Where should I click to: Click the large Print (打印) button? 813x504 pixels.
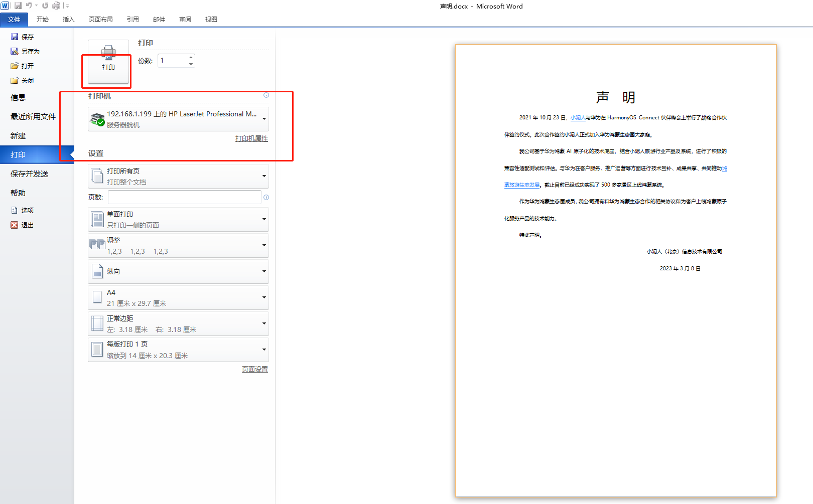[108, 61]
